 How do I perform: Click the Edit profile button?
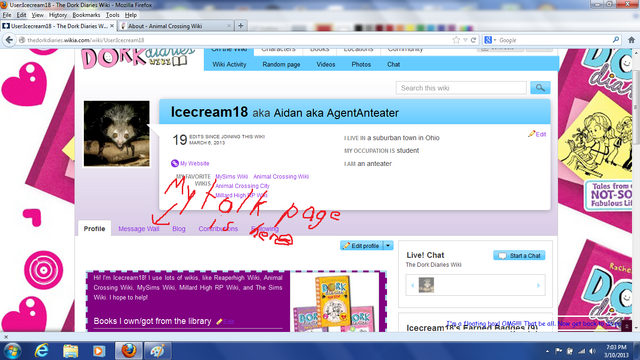[362, 246]
